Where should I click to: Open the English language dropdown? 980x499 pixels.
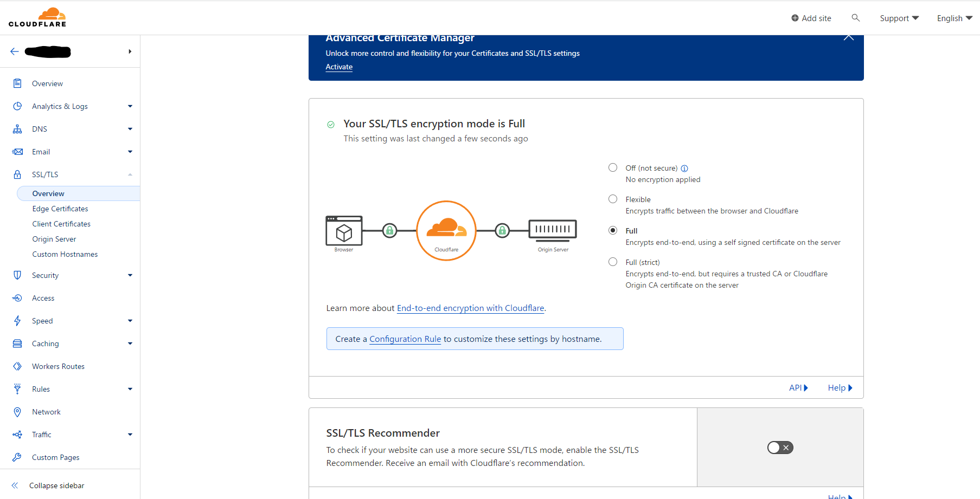pos(955,18)
